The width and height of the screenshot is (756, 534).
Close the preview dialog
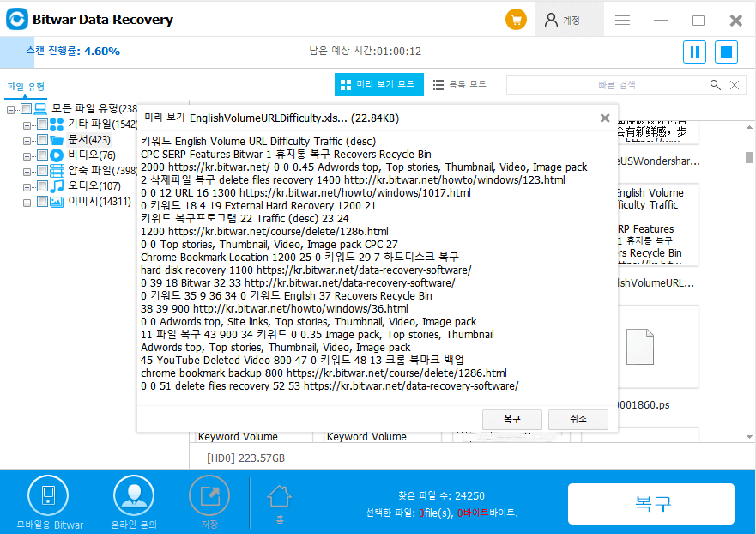(605, 118)
